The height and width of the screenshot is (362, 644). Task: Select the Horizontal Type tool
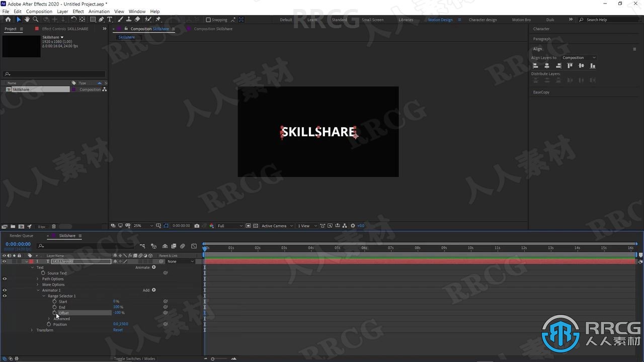click(110, 20)
